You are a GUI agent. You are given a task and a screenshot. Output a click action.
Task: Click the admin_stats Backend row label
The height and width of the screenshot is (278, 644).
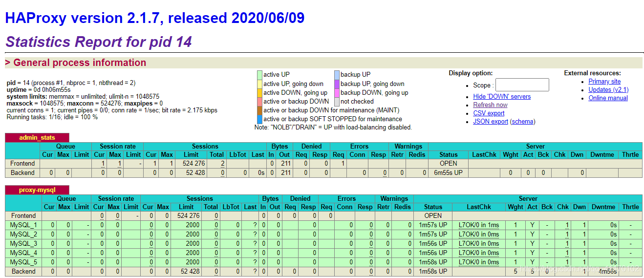tap(22, 172)
